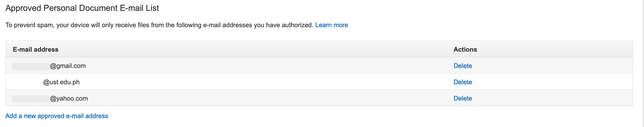Image resolution: width=644 pixels, height=127 pixels.
Task: Click the word "device" in the description
Action: pyautogui.click(x=80, y=25)
